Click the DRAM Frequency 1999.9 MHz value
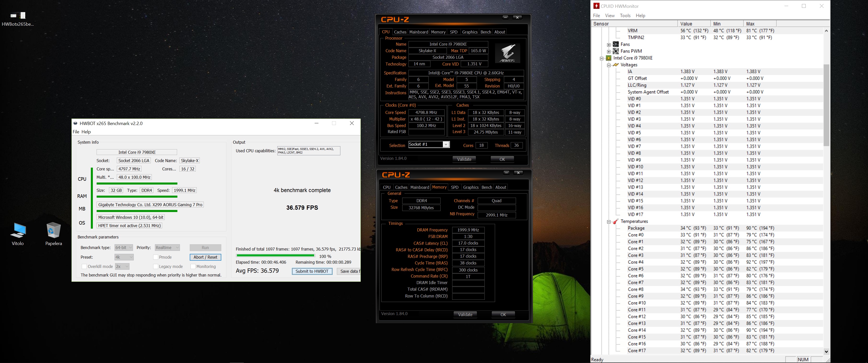868x363 pixels. click(x=468, y=230)
